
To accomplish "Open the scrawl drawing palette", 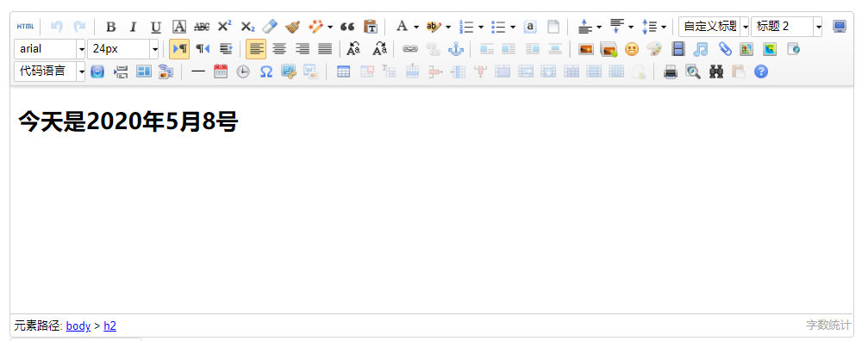I will coord(654,49).
